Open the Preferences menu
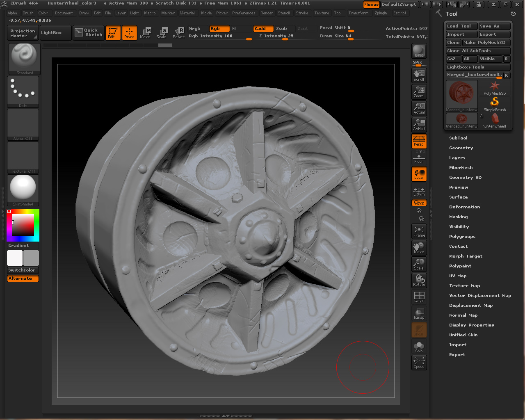The width and height of the screenshot is (525, 420). (x=244, y=13)
